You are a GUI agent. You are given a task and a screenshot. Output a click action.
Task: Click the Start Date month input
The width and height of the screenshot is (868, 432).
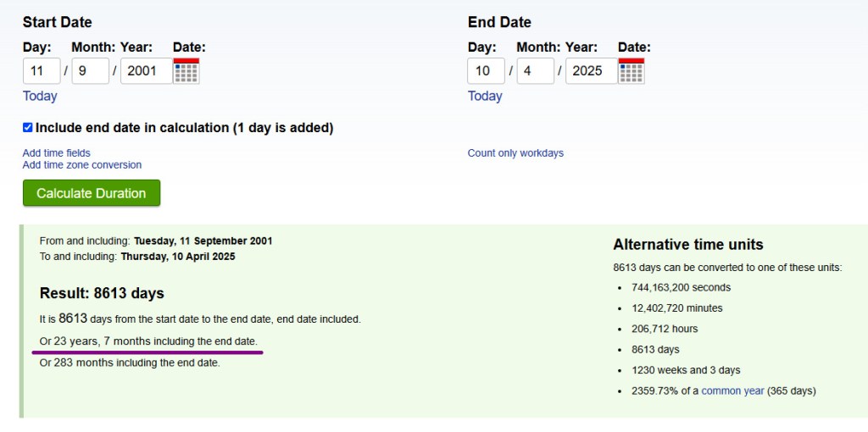[89, 71]
